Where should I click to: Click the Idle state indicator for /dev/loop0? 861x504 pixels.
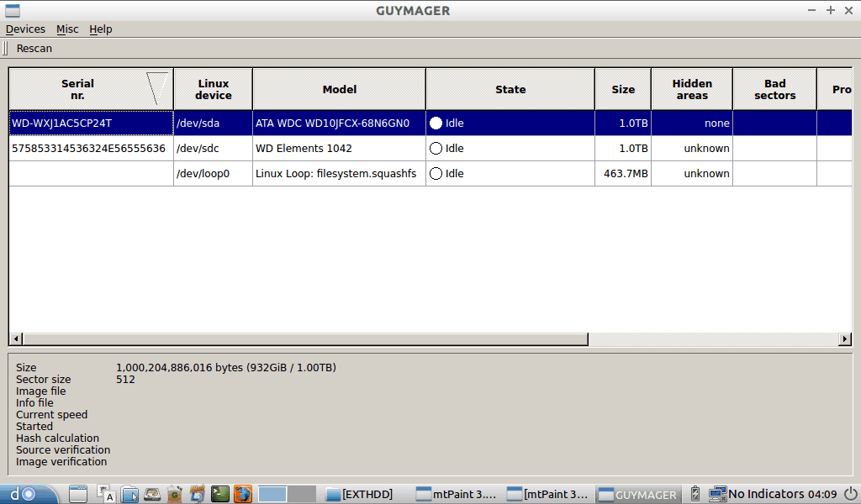coord(436,174)
